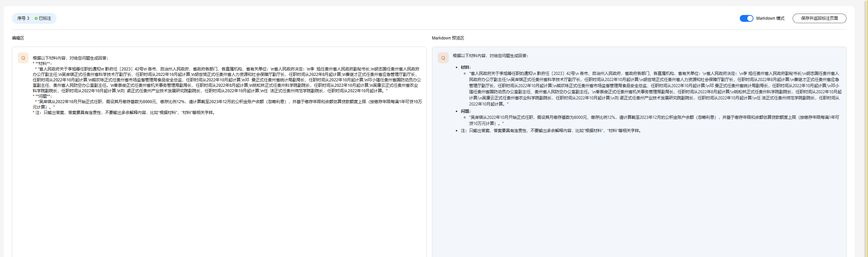
Task: Click the Markdown 模式 label text
Action: (x=770, y=18)
